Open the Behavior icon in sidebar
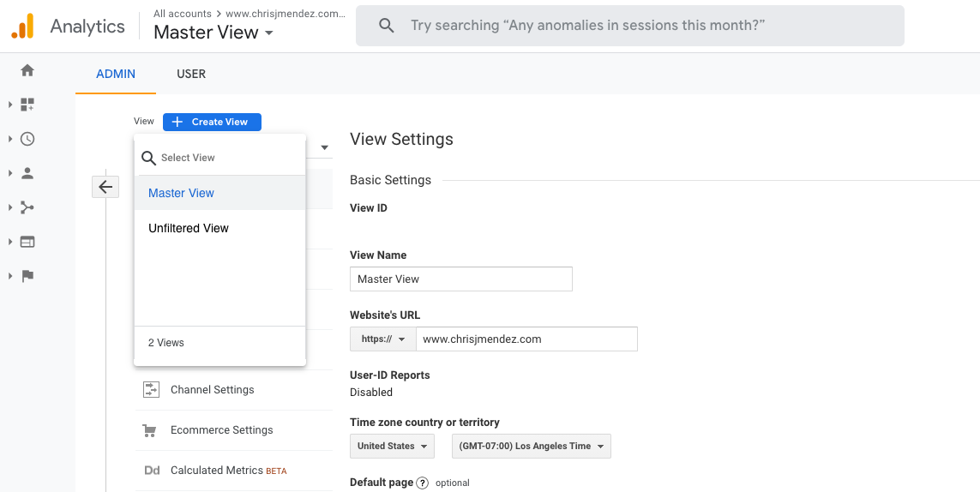 point(27,242)
